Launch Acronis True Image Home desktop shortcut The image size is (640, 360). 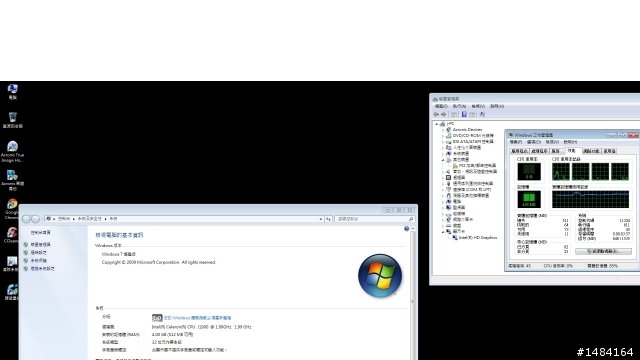tap(12, 151)
